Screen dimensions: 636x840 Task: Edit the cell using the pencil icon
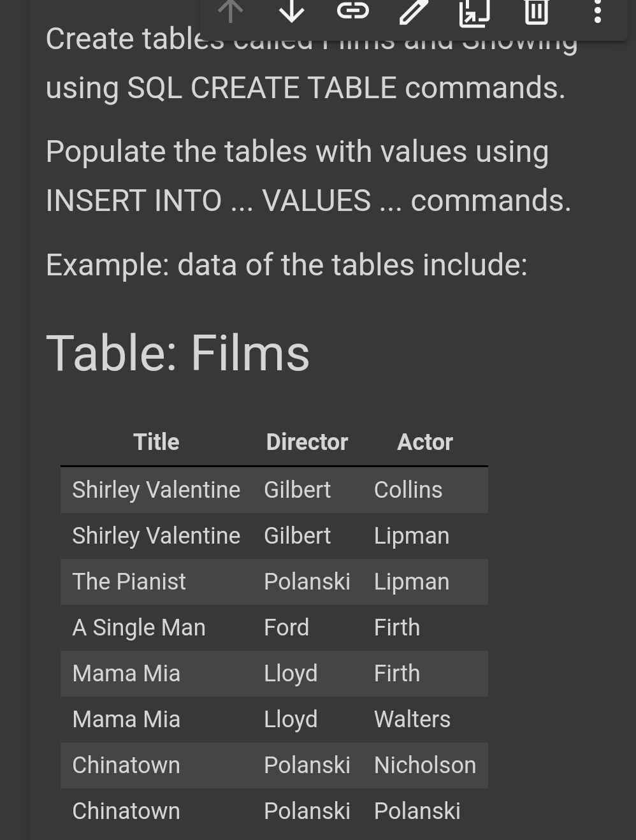click(414, 11)
